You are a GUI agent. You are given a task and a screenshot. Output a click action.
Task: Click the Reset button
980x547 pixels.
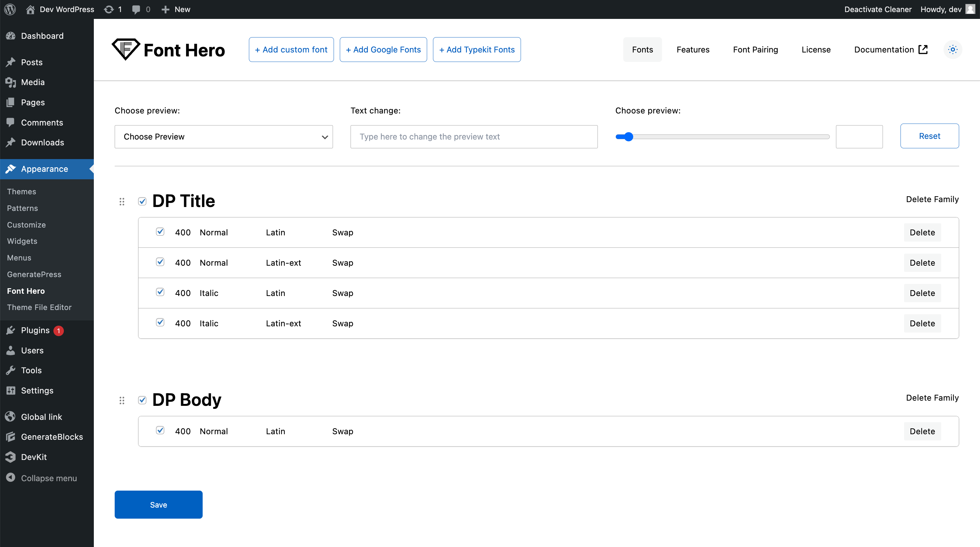click(x=929, y=136)
